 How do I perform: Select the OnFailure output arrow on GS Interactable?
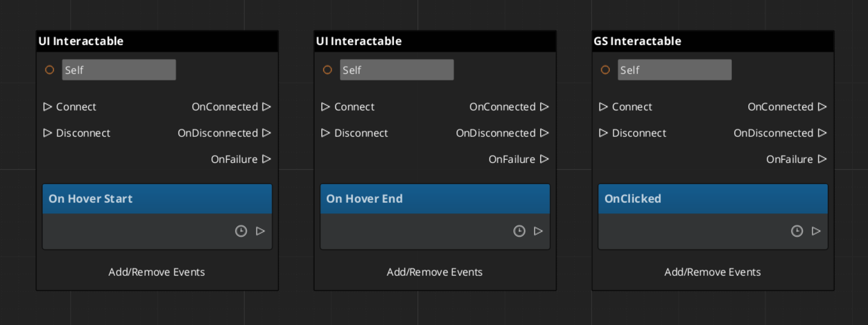click(x=822, y=159)
